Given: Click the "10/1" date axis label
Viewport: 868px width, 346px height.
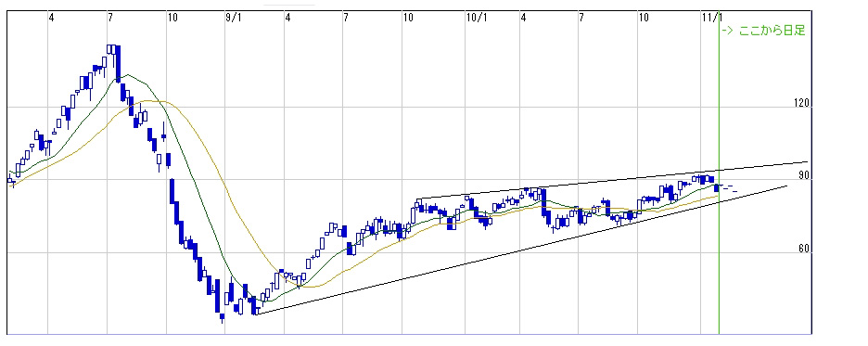Looking at the screenshot, I should coord(477,18).
